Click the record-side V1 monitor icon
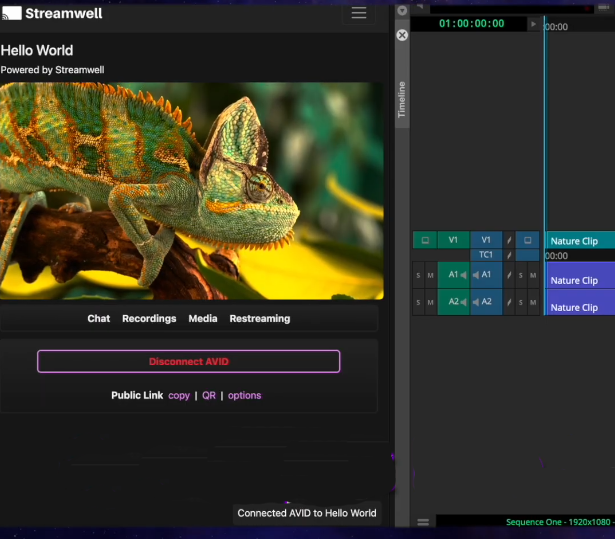This screenshot has height=539, width=615. pos(527,240)
